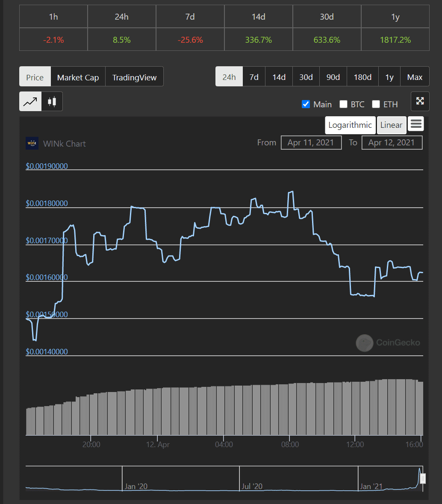Set chart scale to Logarithmic
The image size is (442, 504).
pyautogui.click(x=350, y=125)
